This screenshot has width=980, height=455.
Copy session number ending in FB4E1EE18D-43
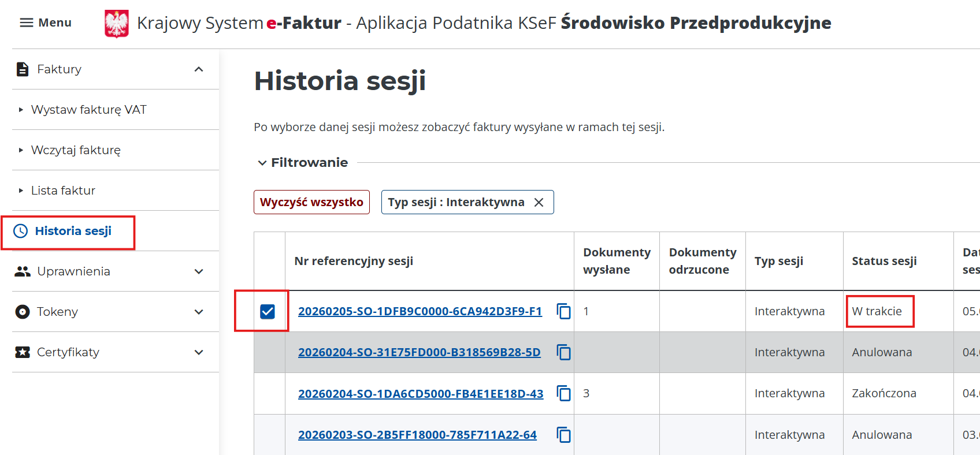pos(563,393)
